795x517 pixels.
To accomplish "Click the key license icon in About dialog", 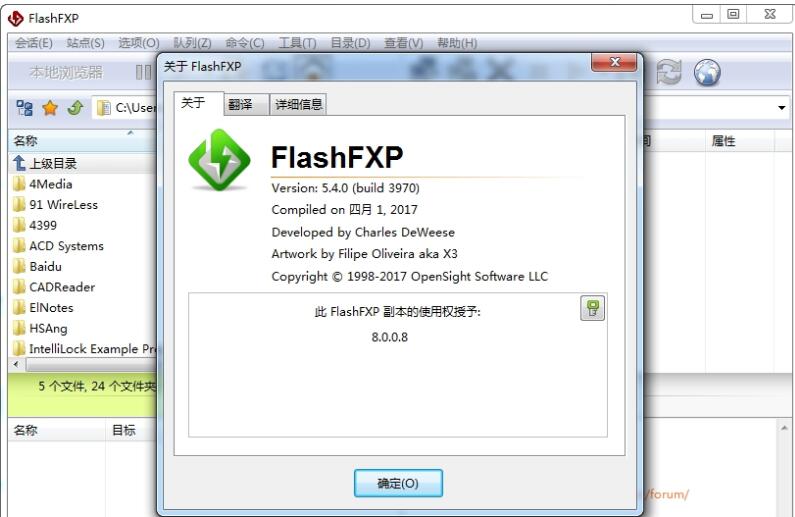I will (592, 309).
